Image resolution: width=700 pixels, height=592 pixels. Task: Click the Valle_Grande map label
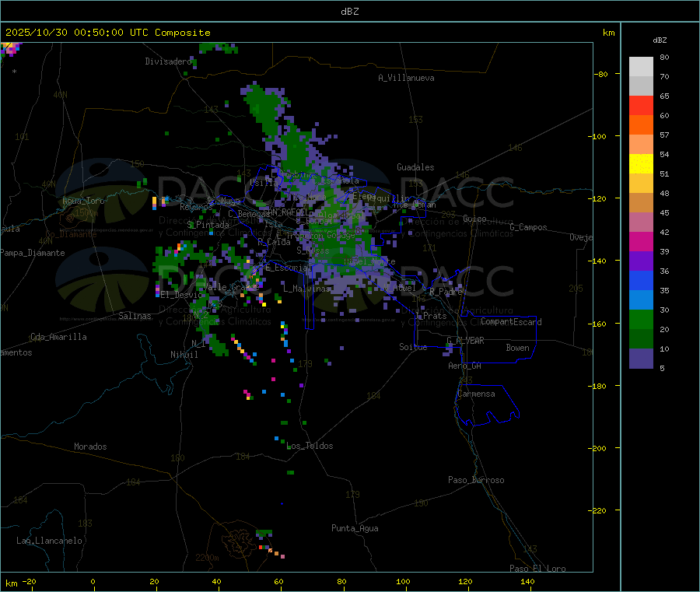pyautogui.click(x=231, y=287)
